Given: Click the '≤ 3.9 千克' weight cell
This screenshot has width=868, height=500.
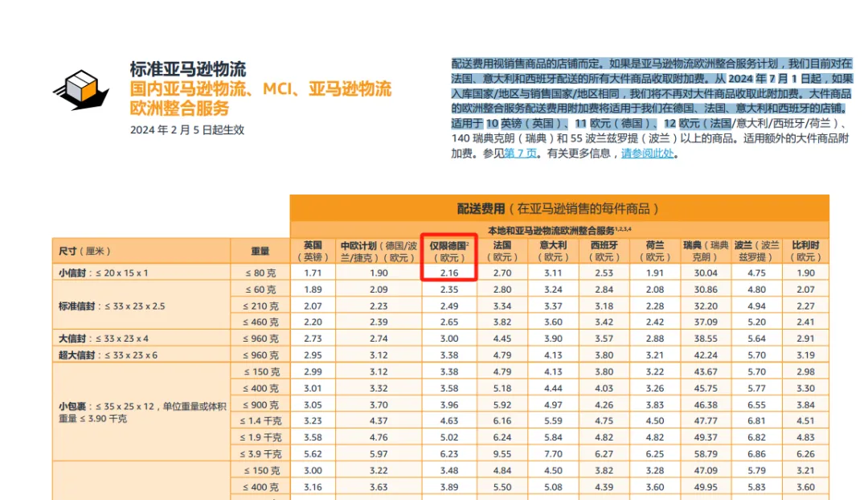Looking at the screenshot, I should [x=260, y=454].
